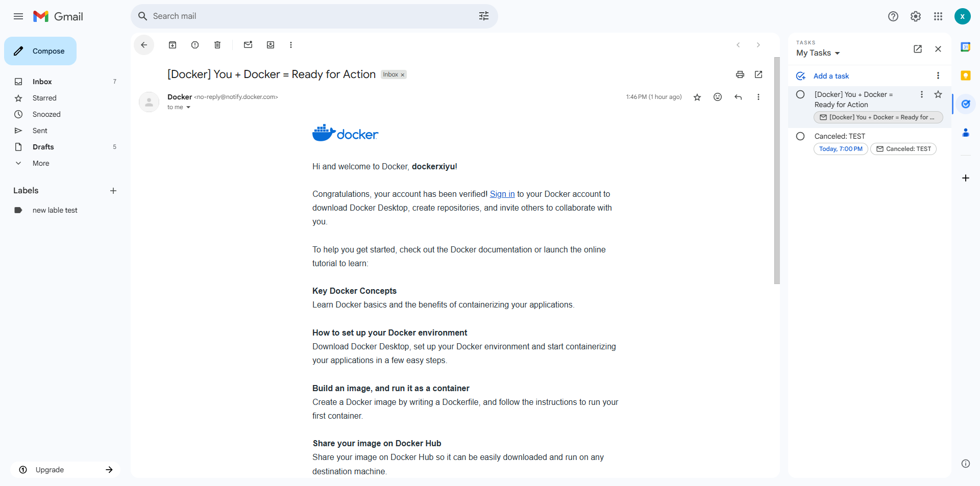
Task: Reply to the Docker email
Action: pyautogui.click(x=738, y=97)
